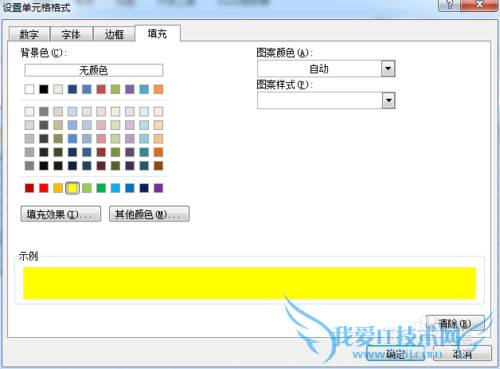Select gold orange in the standard colors row
Viewport: 500px width, 369px height.
[58, 188]
